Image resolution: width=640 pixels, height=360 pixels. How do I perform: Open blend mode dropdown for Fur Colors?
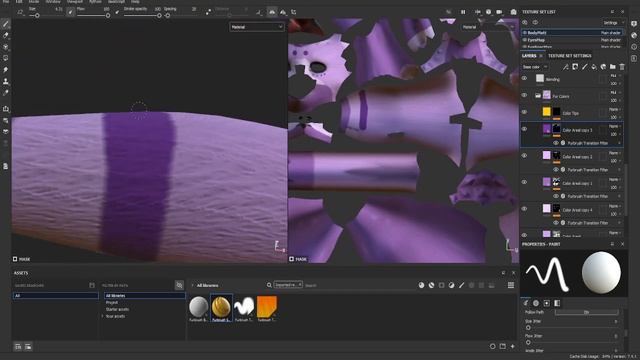coord(615,93)
